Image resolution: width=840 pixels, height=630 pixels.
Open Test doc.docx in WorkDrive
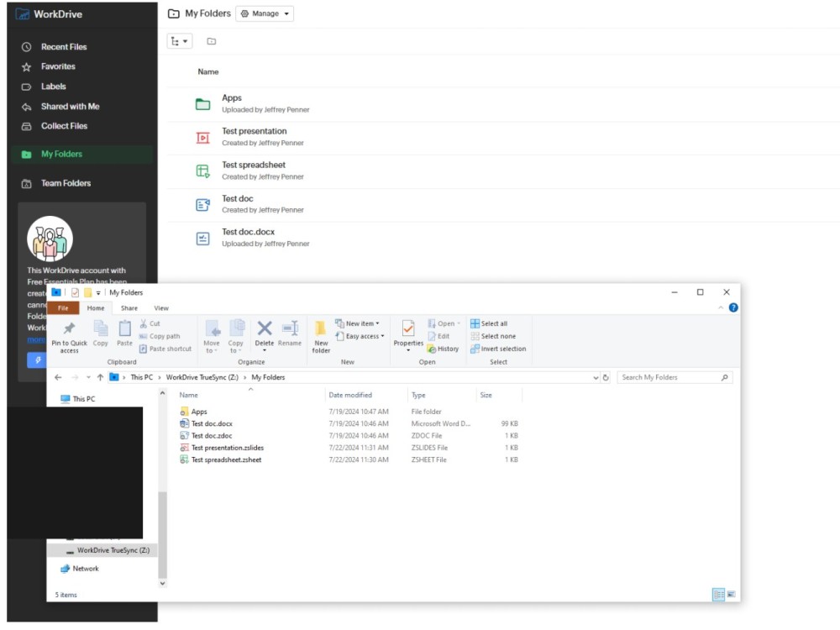click(x=248, y=232)
